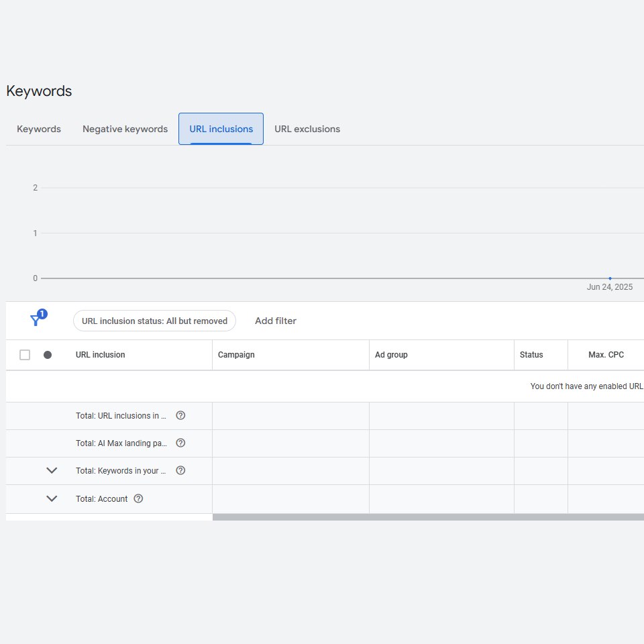Expand the Total: Account row
Screen dimensions: 644x644
(52, 498)
